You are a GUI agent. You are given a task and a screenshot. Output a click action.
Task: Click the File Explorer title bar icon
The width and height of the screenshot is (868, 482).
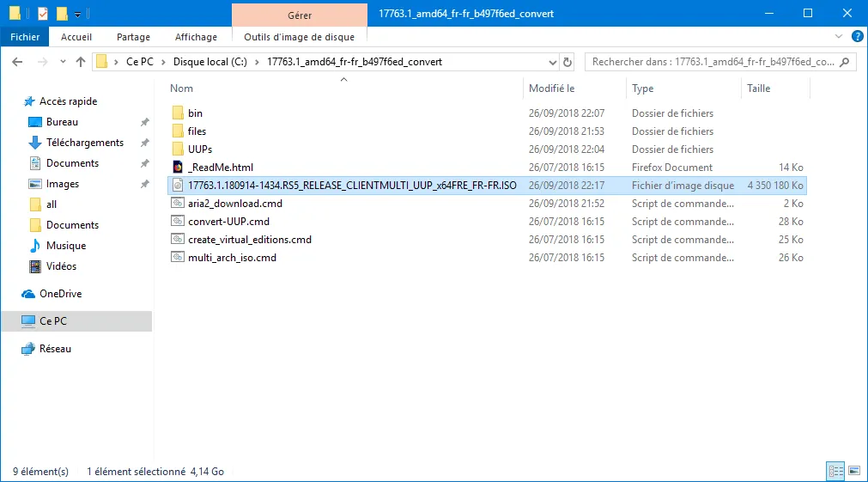tap(15, 13)
